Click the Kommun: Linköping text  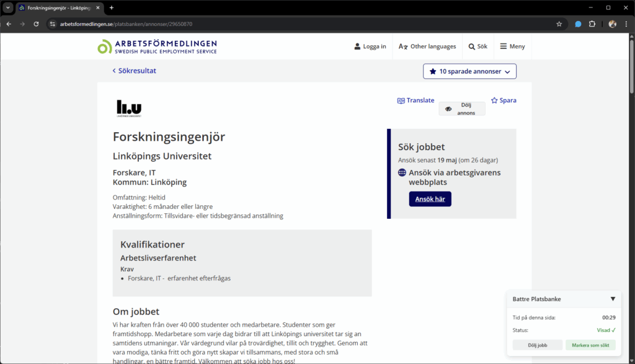click(x=149, y=182)
